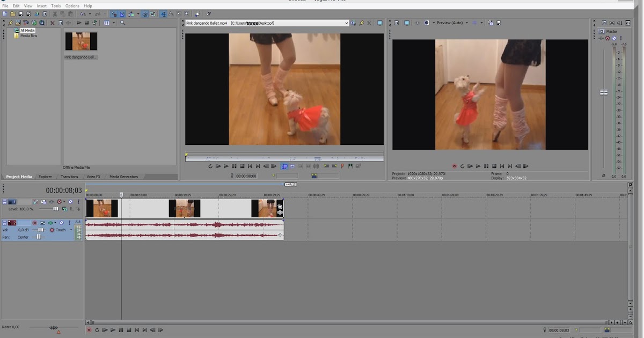Image resolution: width=644 pixels, height=338 pixels.
Task: Toggle Automatic Crossfades toolbar icon
Action: pos(122,14)
